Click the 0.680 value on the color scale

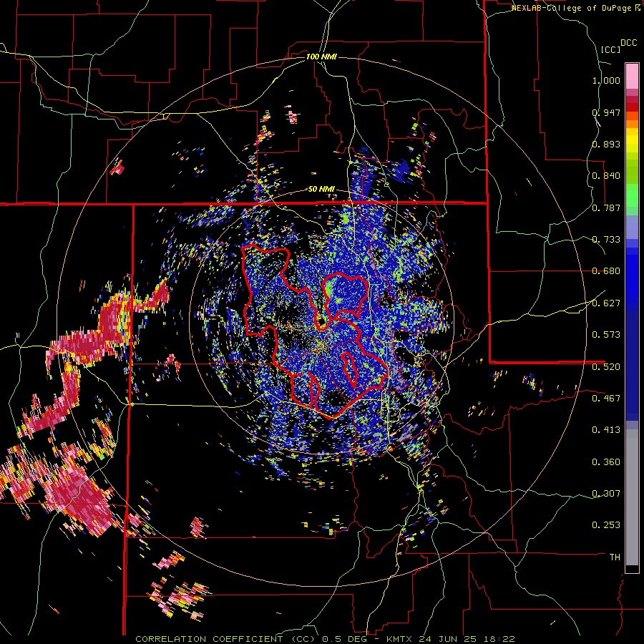coord(606,271)
